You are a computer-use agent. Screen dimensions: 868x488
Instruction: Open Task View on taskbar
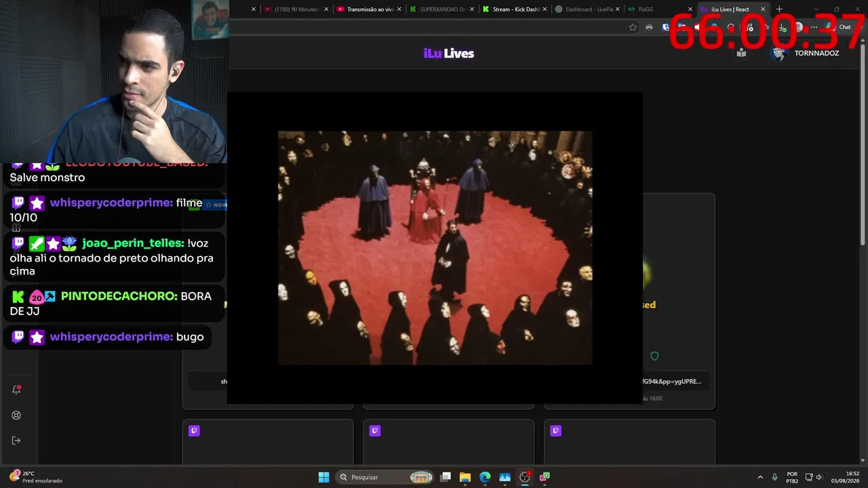click(446, 477)
